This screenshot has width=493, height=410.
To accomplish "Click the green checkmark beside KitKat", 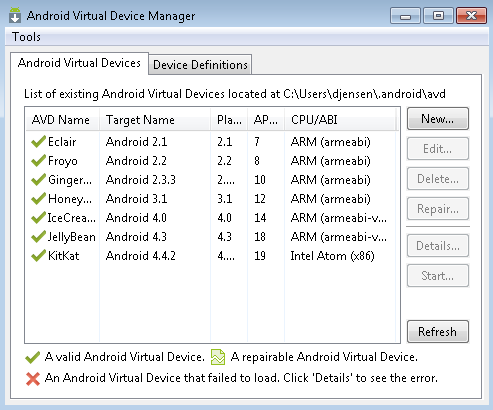I will 38,256.
